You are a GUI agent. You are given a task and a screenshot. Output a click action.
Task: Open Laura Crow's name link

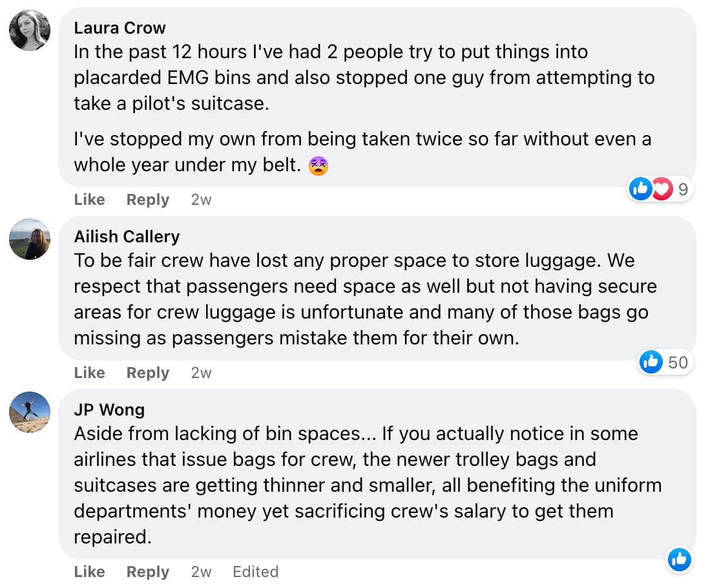(120, 28)
